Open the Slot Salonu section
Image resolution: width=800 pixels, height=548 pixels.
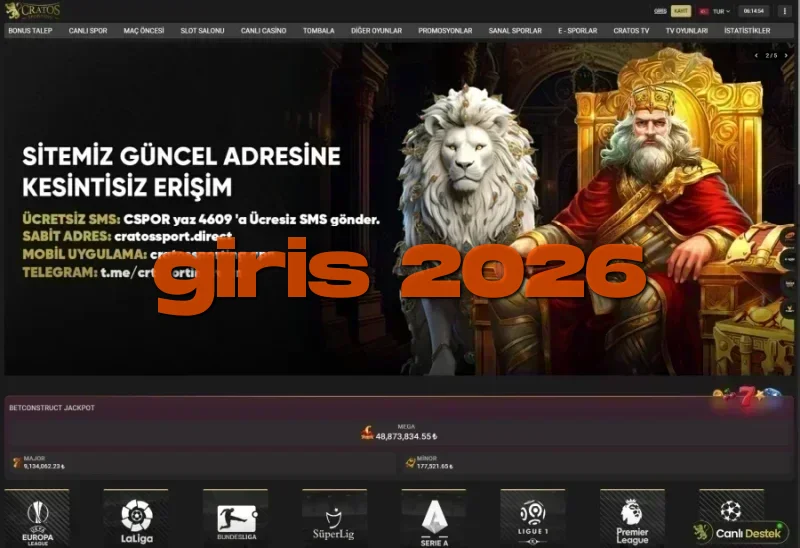202,31
